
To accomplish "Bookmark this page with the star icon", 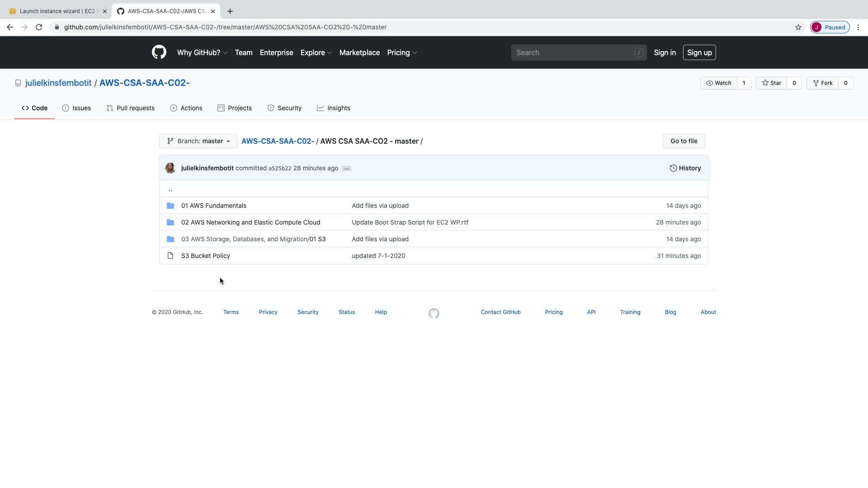I will (798, 27).
